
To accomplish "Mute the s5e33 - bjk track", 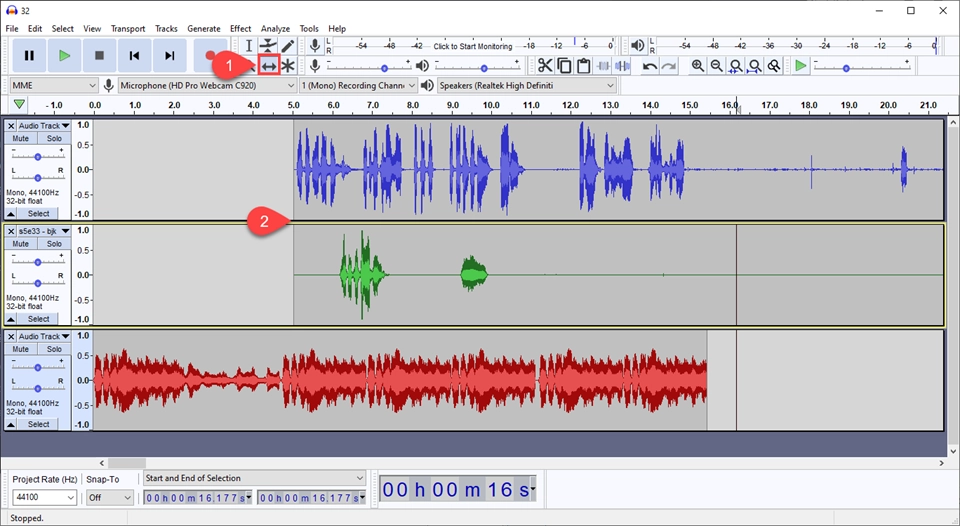I will click(21, 244).
